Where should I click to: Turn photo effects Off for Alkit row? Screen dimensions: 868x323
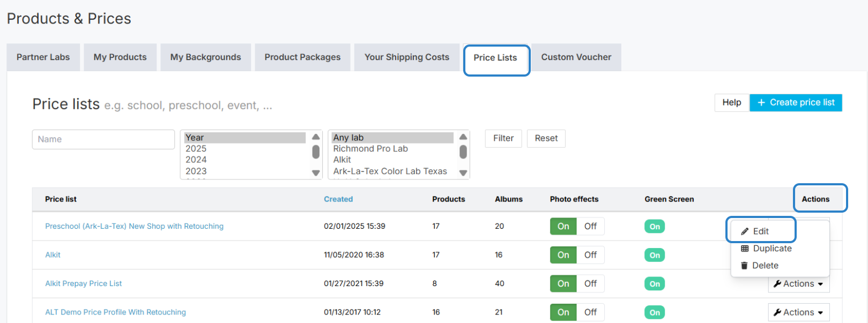(590, 255)
